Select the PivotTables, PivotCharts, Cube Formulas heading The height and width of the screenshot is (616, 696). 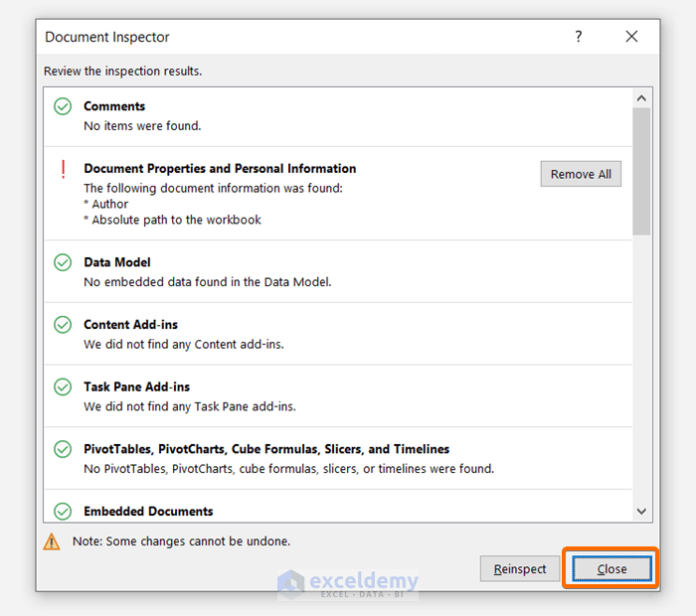pyautogui.click(x=266, y=449)
